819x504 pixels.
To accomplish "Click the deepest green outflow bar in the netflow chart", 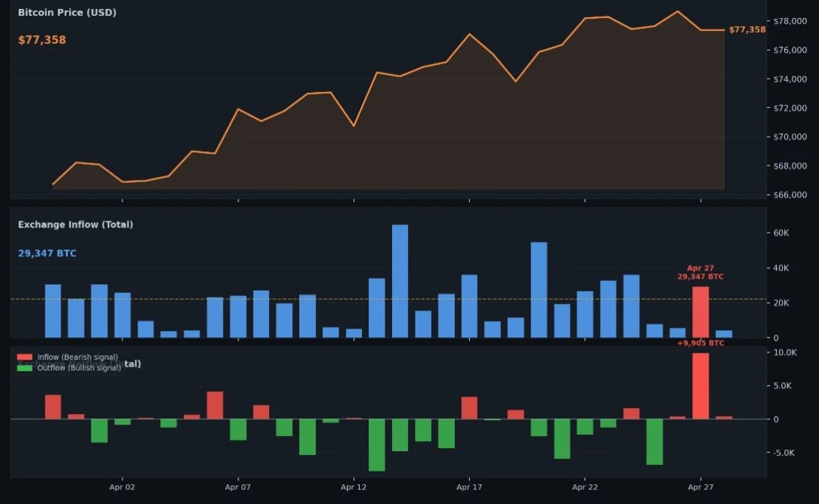I will point(376,445).
